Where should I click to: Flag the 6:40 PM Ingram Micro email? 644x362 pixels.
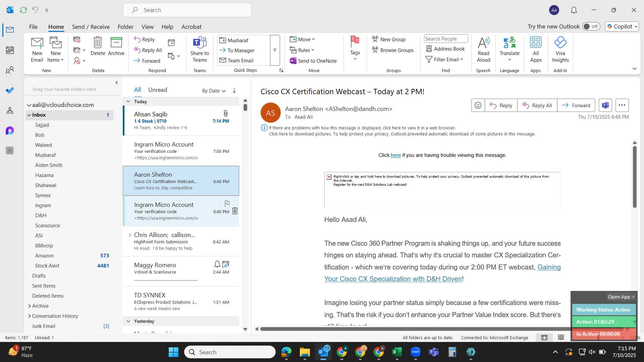(x=227, y=203)
